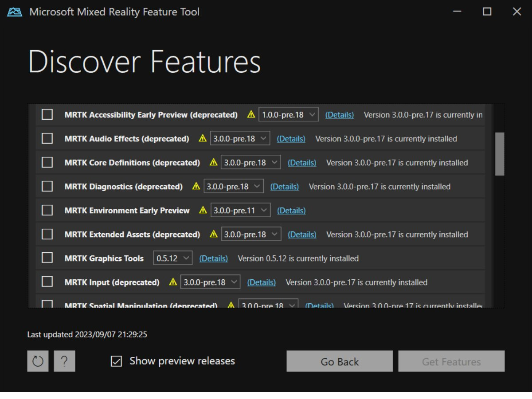The height and width of the screenshot is (399, 532).
Task: Open version dropdown for MRTK Audio Effects
Action: (x=240, y=138)
